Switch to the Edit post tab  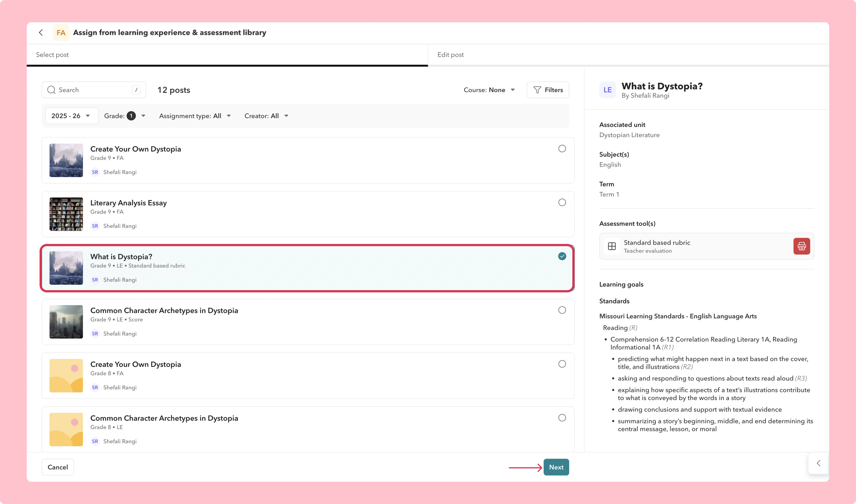point(628,55)
